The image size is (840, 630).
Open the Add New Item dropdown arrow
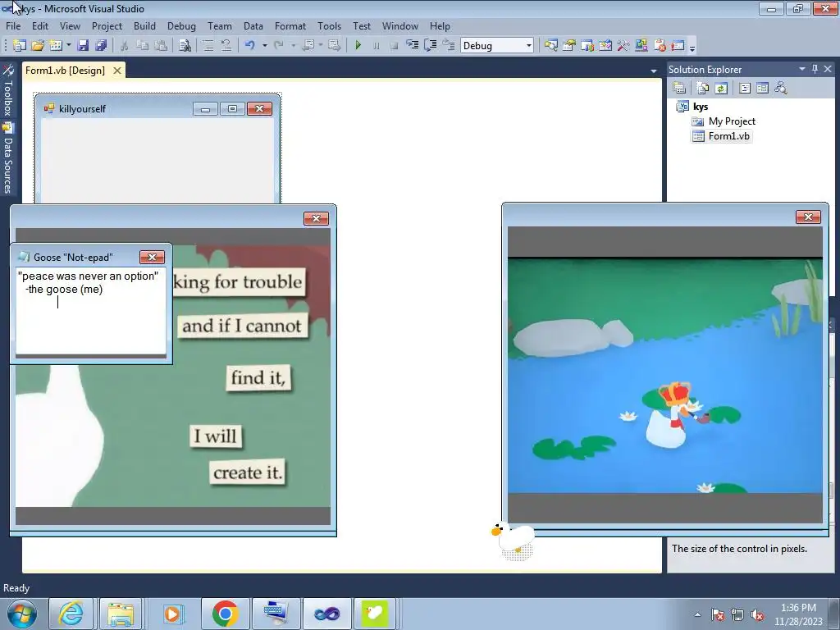pyautogui.click(x=69, y=46)
